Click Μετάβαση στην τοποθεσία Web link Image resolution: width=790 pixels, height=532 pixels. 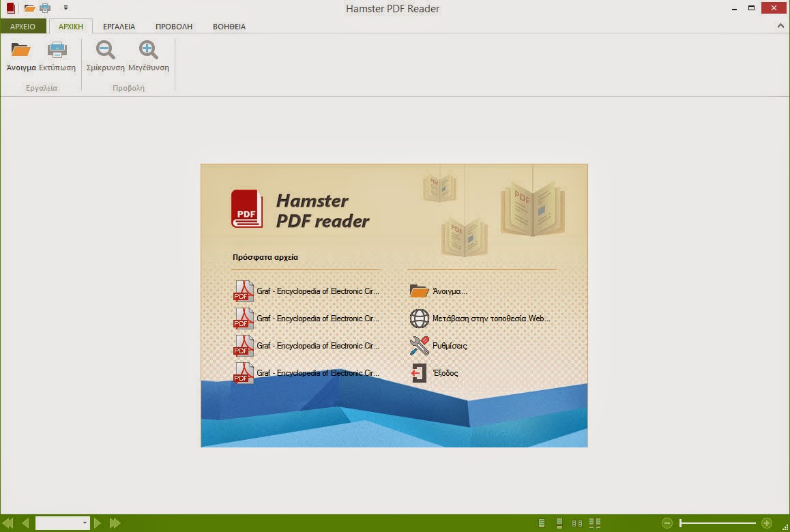(491, 319)
